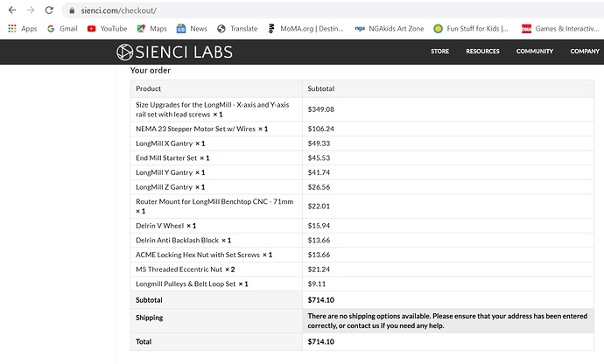Click the Size Upgrades for the LongMill row
The height and width of the screenshot is (364, 604).
(362, 109)
